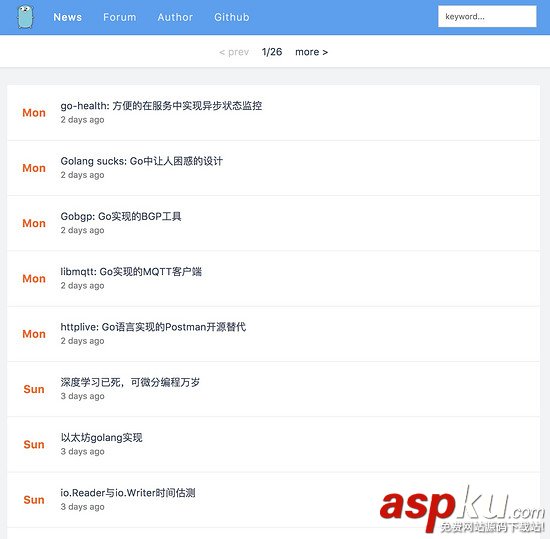Click Mon label beside go-health article
This screenshot has width=550, height=539.
tap(34, 113)
